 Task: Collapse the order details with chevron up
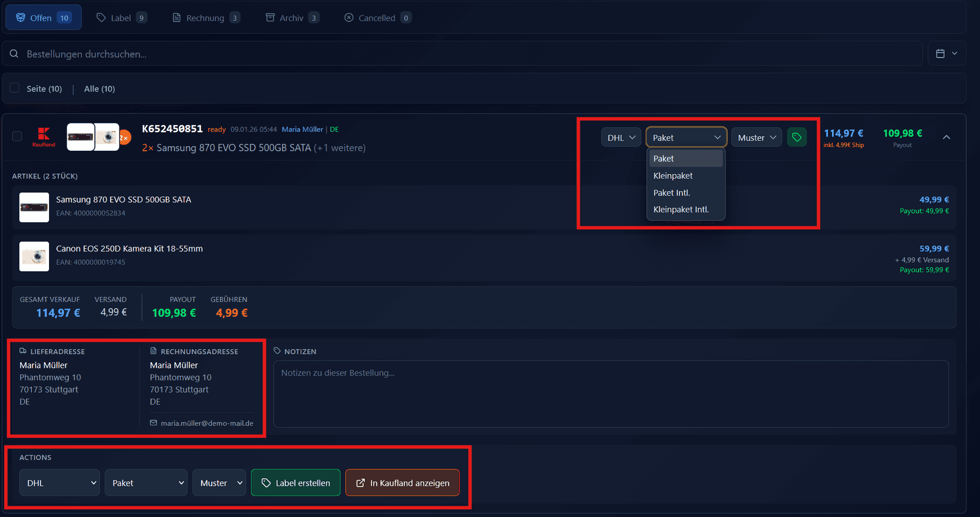pyautogui.click(x=946, y=137)
